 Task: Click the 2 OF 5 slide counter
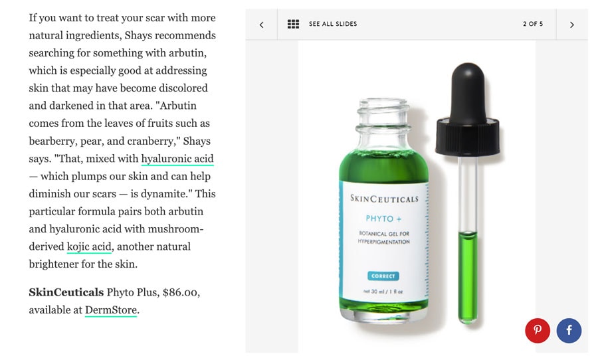tap(533, 24)
